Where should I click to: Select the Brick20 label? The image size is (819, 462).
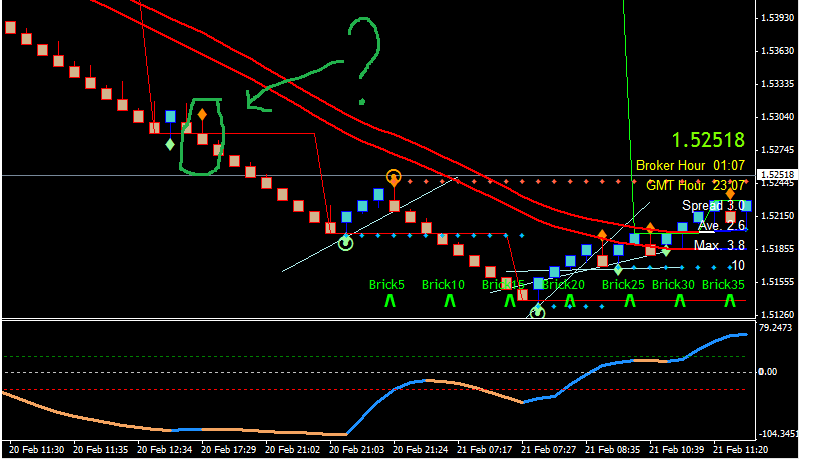pyautogui.click(x=563, y=285)
